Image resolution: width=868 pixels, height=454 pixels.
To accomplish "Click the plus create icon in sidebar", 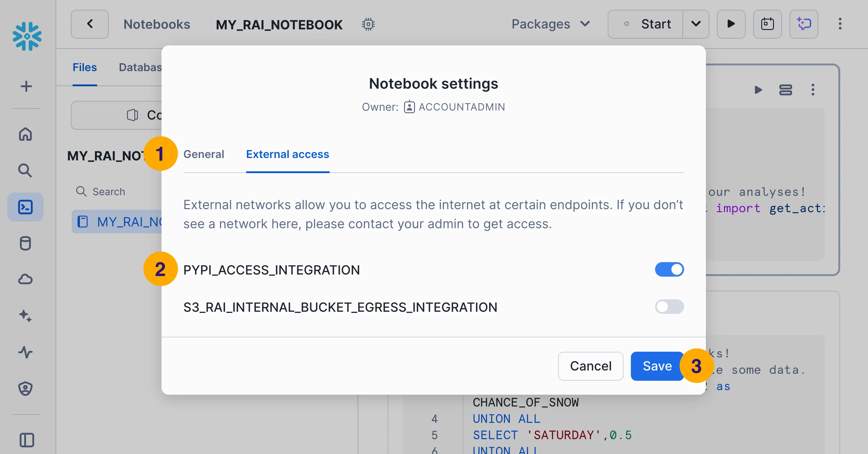I will click(x=26, y=86).
